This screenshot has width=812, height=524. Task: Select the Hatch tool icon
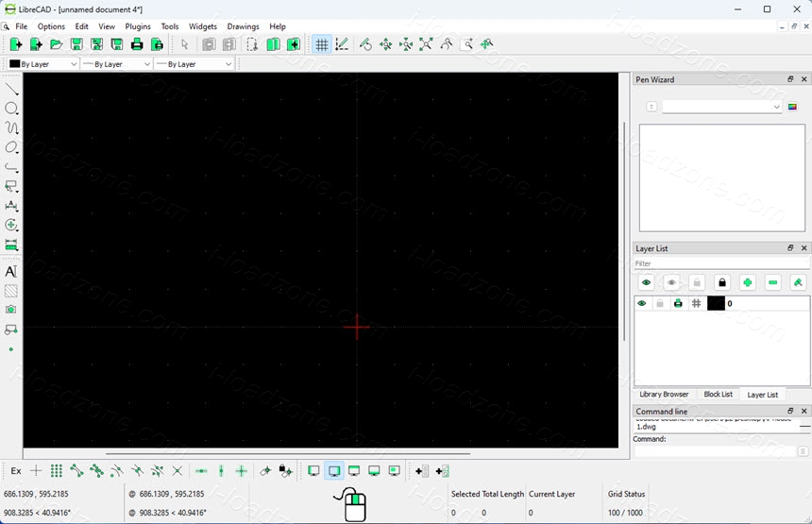click(x=11, y=291)
